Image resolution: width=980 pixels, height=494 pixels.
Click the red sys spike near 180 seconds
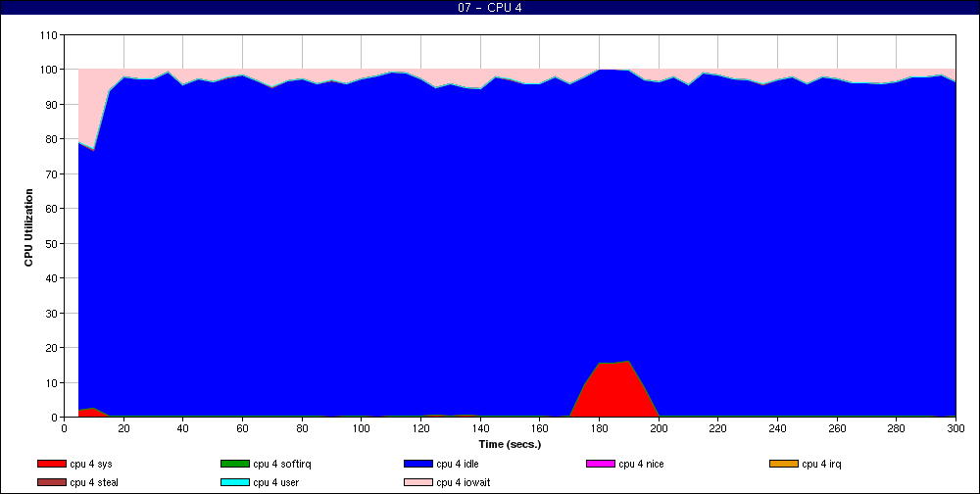(615, 391)
